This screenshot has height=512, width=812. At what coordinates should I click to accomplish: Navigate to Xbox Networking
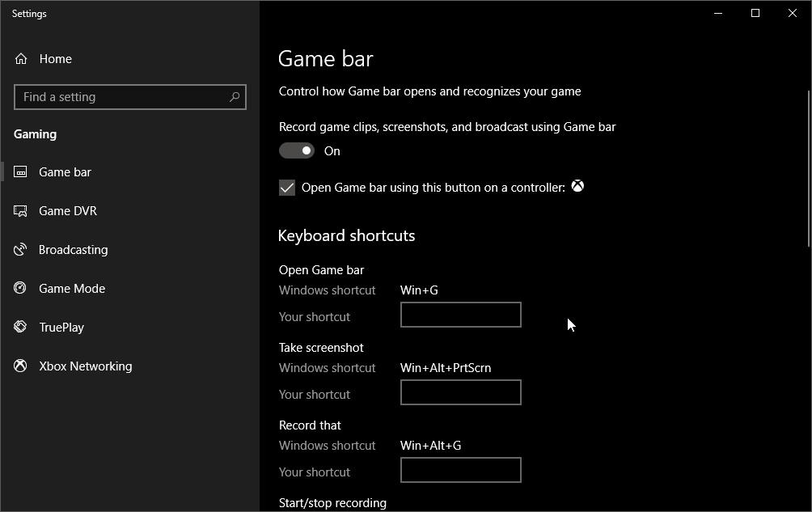[x=86, y=366]
